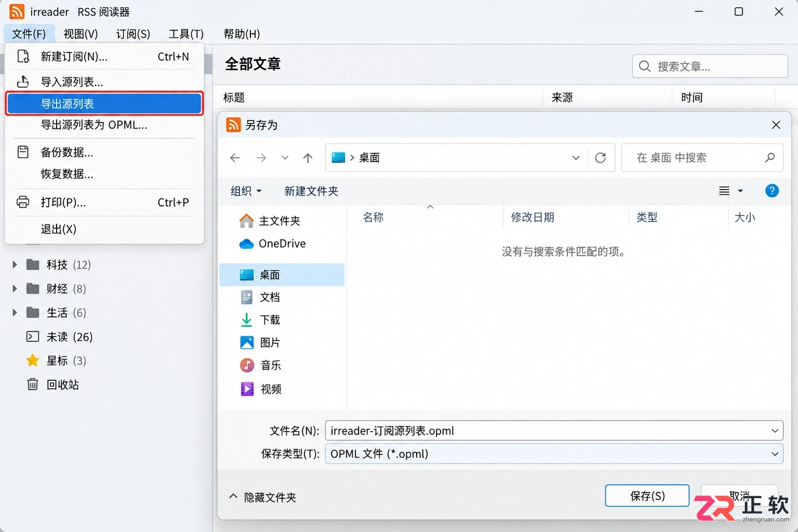This screenshot has width=798, height=532.
Task: Open the 文件名 dropdown arrow
Action: 775,431
